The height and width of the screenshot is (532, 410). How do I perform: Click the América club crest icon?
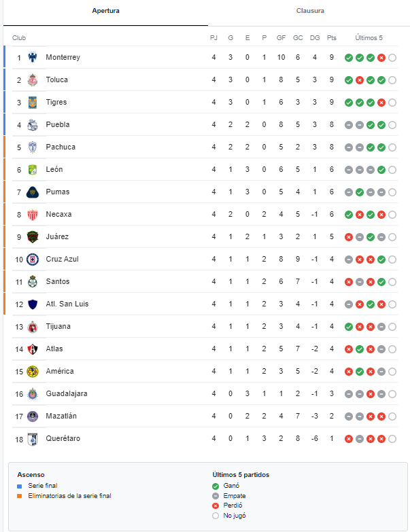[x=32, y=371]
